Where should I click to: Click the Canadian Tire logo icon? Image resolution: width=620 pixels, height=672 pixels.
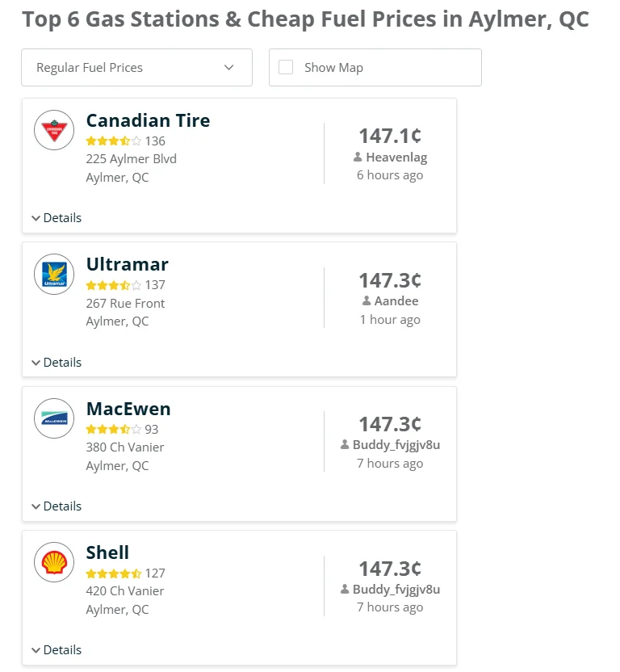[54, 130]
